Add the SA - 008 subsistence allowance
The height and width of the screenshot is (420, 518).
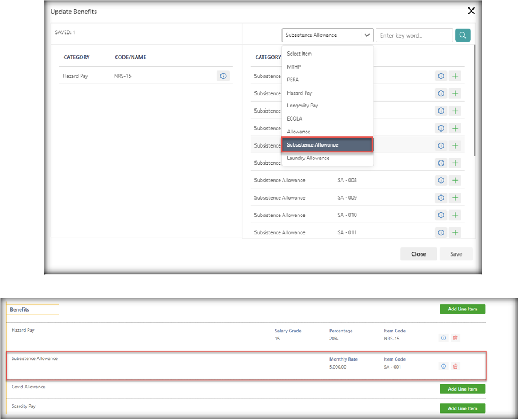(x=455, y=181)
